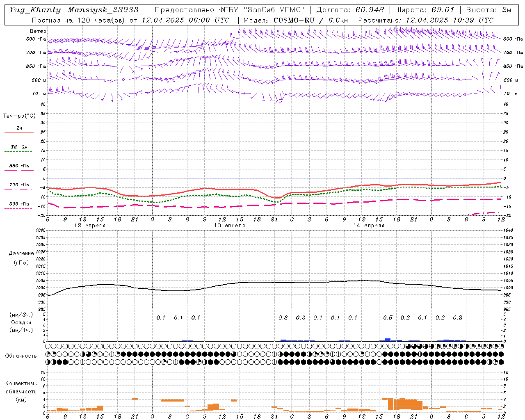The width and height of the screenshot is (525, 420).
Task: Click the forecast start 12.04.2025 06:00 UTC
Action: [185, 20]
